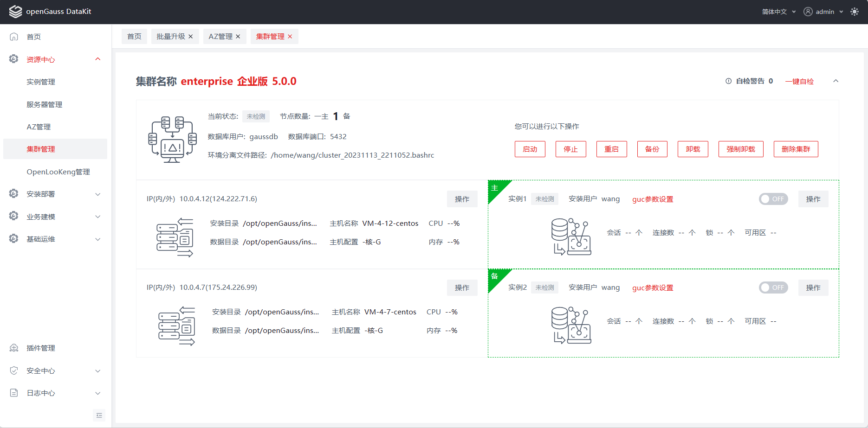This screenshot has height=428, width=868.
Task: Click the openGauss DataKit logo icon
Action: (15, 12)
